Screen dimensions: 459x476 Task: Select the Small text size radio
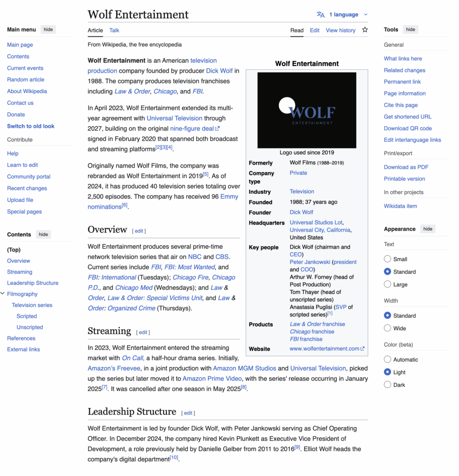pos(387,259)
